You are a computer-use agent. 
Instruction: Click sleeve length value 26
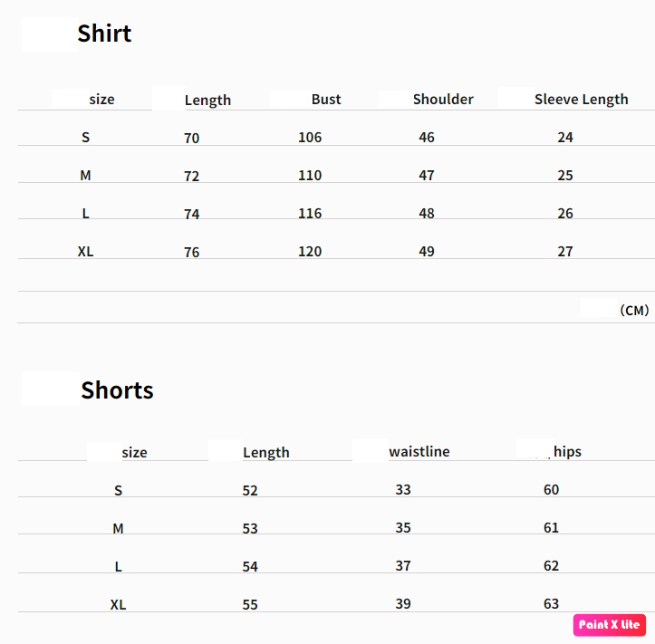pyautogui.click(x=565, y=214)
